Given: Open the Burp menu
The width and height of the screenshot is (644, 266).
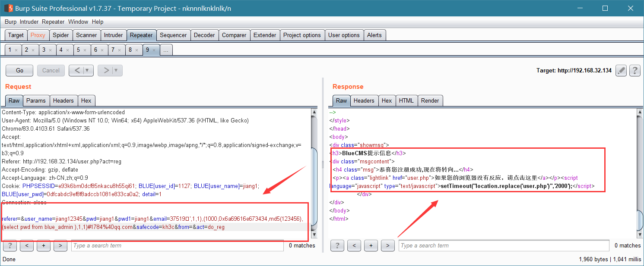Looking at the screenshot, I should pos(11,22).
